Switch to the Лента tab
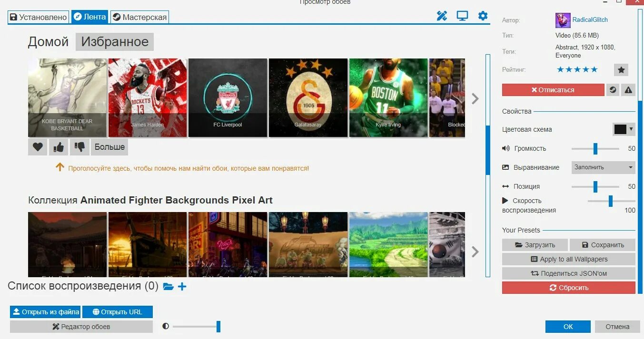Screen dimensions: 644x339 tap(89, 17)
